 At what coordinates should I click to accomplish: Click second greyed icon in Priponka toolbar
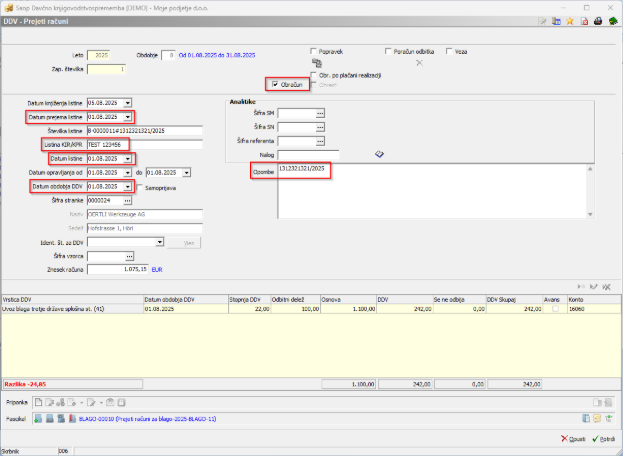49,402
